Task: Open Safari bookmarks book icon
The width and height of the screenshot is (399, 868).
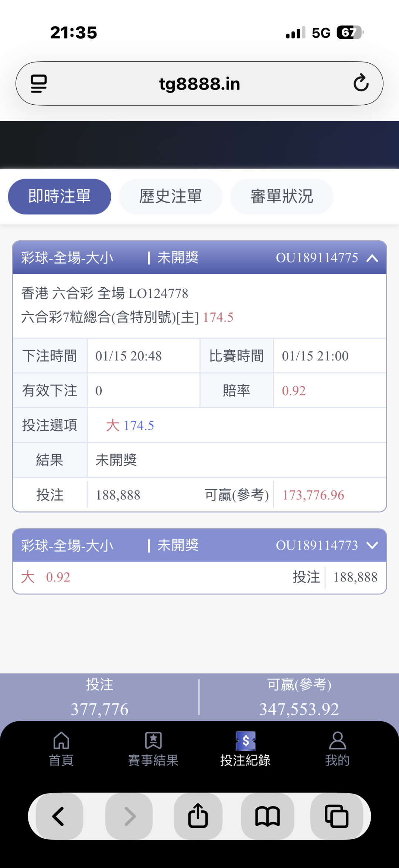Action: pos(267,816)
